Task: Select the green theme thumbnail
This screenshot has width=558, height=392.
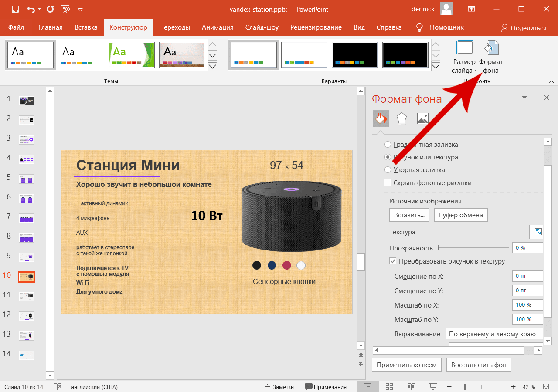Action: click(132, 55)
